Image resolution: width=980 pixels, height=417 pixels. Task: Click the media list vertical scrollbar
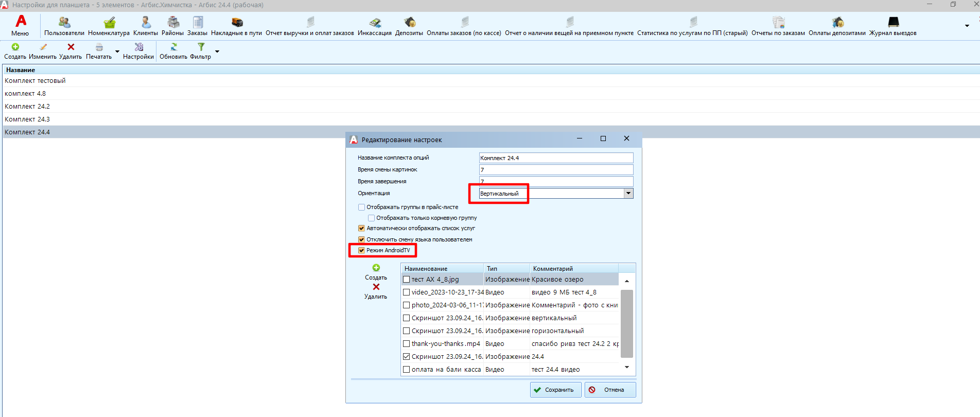[x=626, y=323]
